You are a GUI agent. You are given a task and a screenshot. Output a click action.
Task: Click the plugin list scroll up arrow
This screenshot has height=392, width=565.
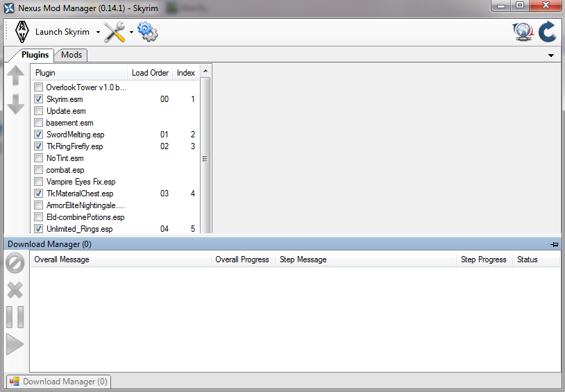click(x=205, y=71)
